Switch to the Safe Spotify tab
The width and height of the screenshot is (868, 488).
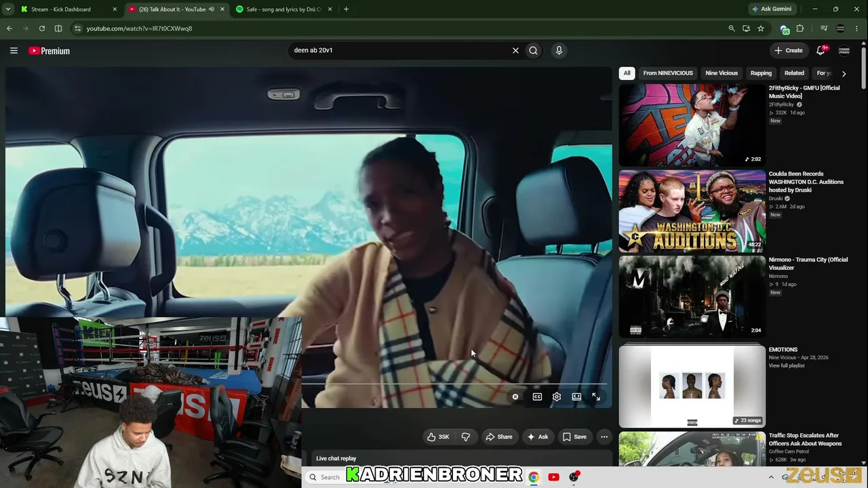(283, 9)
